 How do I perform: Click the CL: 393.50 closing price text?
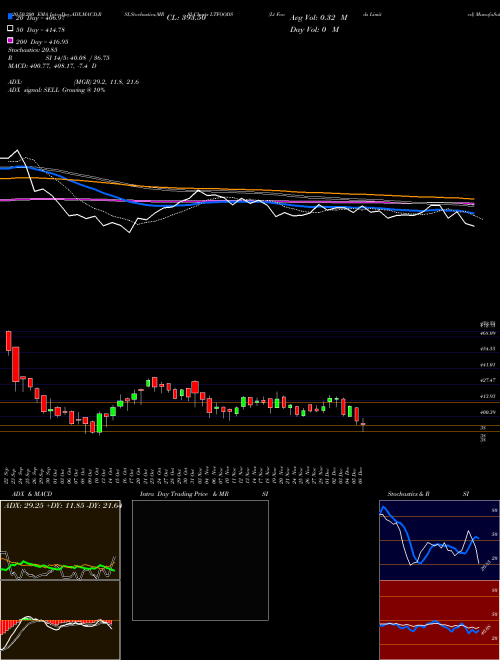186,18
